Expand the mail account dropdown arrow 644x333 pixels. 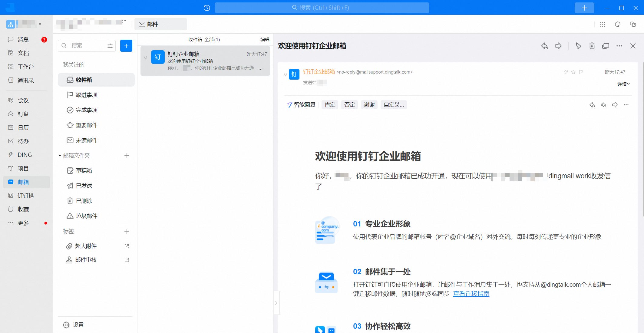click(x=125, y=21)
